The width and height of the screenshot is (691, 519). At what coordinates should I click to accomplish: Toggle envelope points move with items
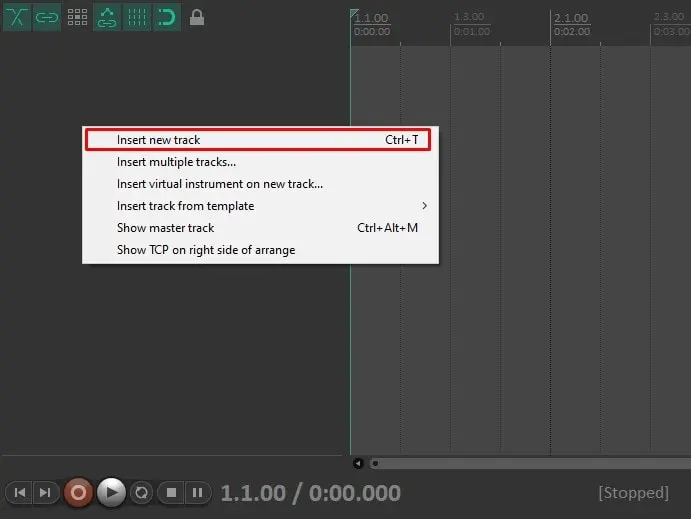107,18
